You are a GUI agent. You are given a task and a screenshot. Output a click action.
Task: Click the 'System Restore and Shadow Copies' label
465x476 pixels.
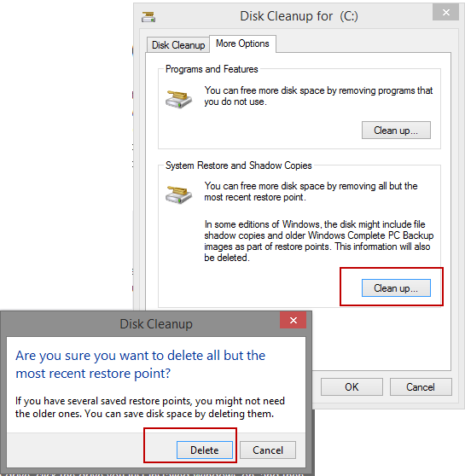[238, 165]
